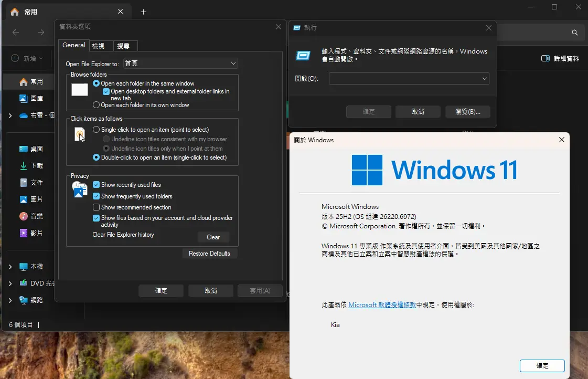
Task: Select Open each folder in its own window
Action: pos(97,105)
